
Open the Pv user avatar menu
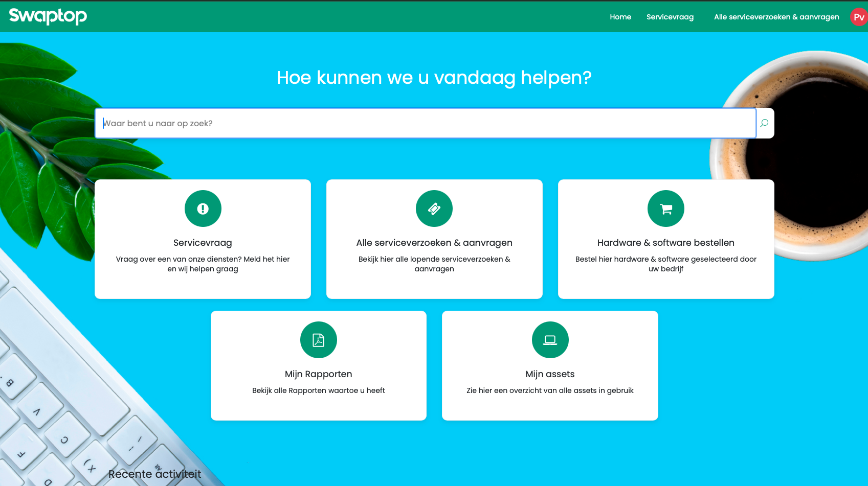point(859,17)
